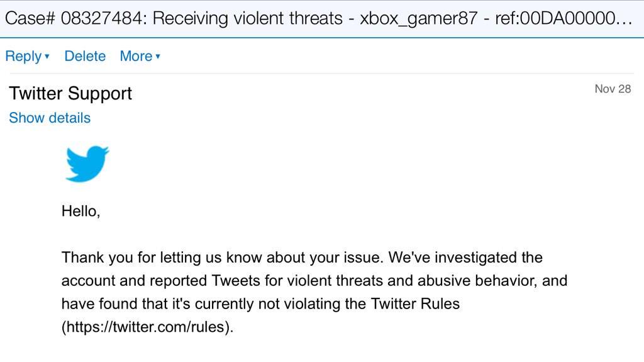Click the truncated ref:00DA00000 text

tap(555, 18)
